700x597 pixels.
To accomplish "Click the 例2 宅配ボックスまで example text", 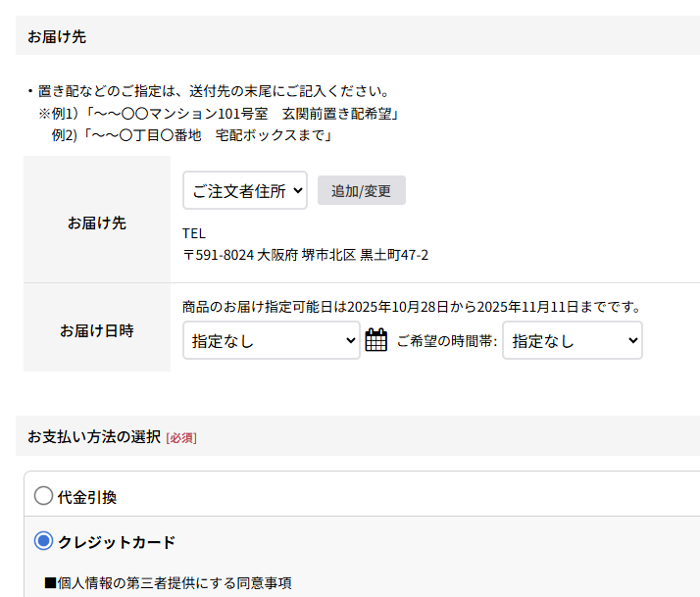I will (x=192, y=135).
